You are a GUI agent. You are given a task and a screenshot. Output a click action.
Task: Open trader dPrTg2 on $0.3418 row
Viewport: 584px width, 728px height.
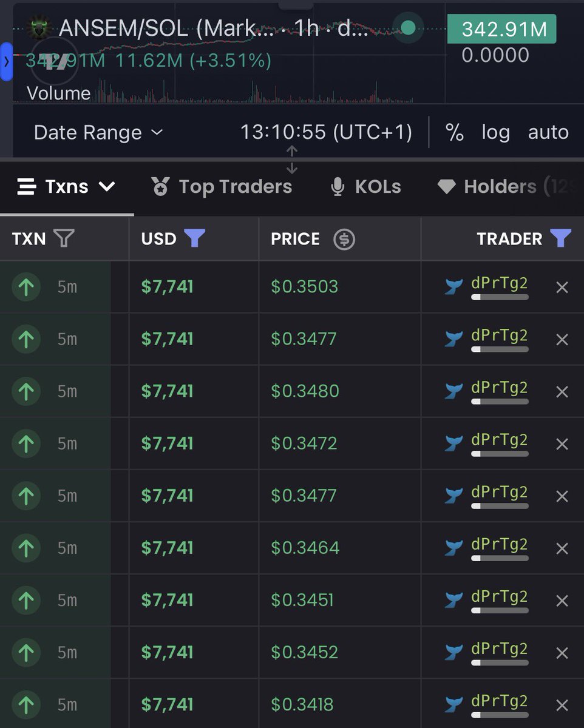499,701
